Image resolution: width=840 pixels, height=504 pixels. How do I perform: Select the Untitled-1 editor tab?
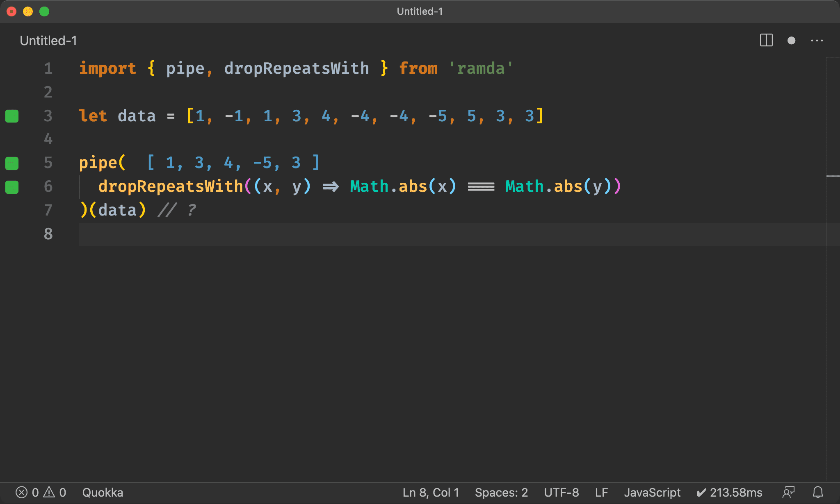(x=48, y=41)
